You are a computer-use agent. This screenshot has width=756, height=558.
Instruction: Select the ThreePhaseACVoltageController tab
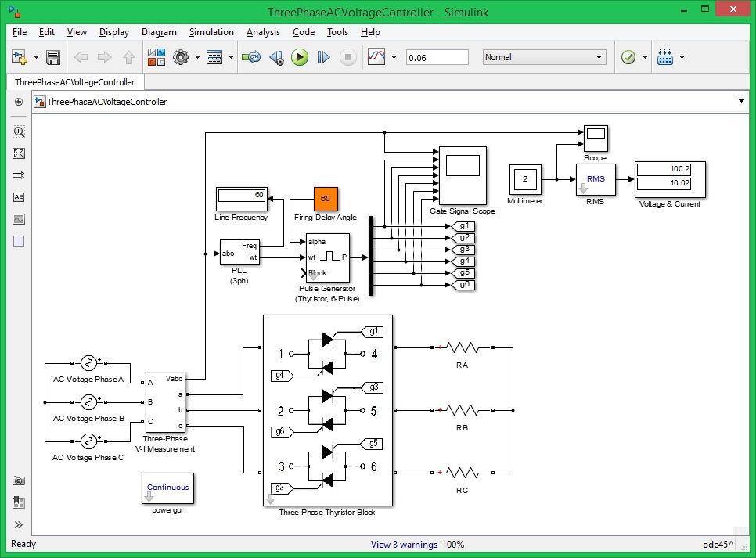[74, 82]
